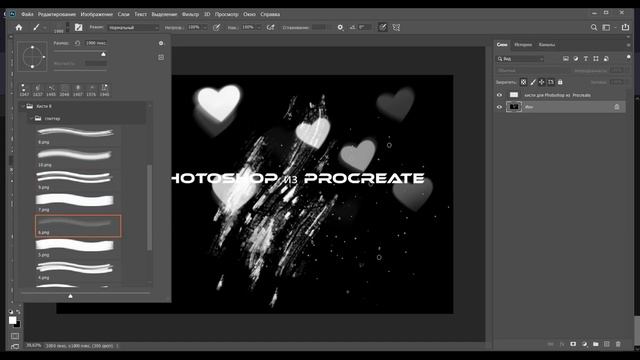Swap foreground and background colors
The image size is (640, 360).
click(18, 312)
